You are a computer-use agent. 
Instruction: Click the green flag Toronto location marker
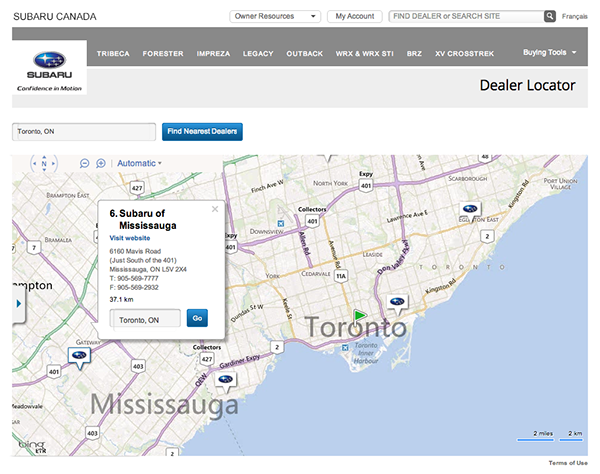point(359,316)
